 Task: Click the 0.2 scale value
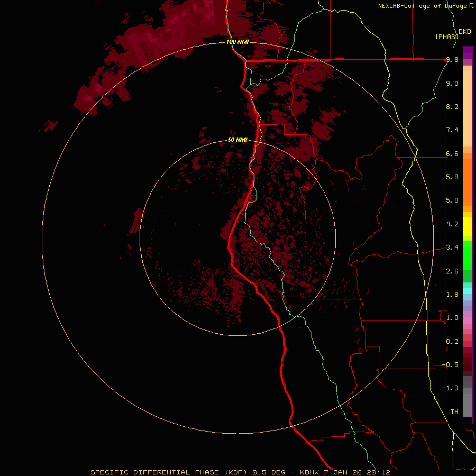(452, 342)
